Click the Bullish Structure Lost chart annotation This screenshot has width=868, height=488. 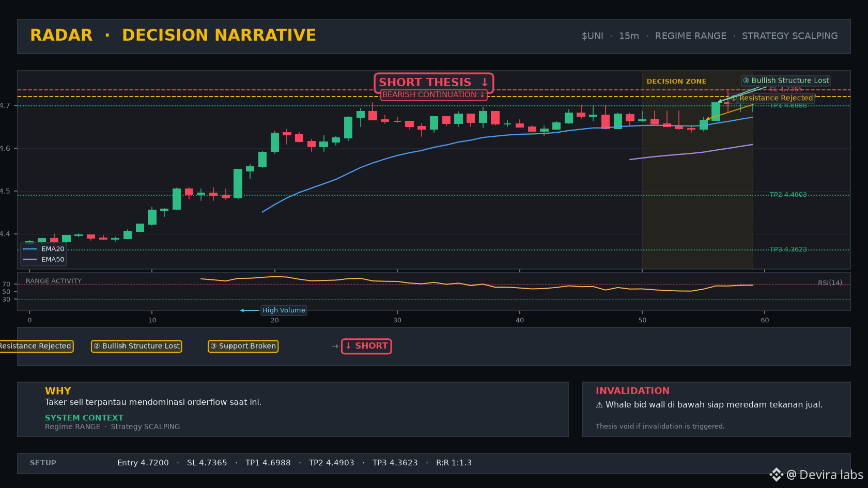pos(786,81)
